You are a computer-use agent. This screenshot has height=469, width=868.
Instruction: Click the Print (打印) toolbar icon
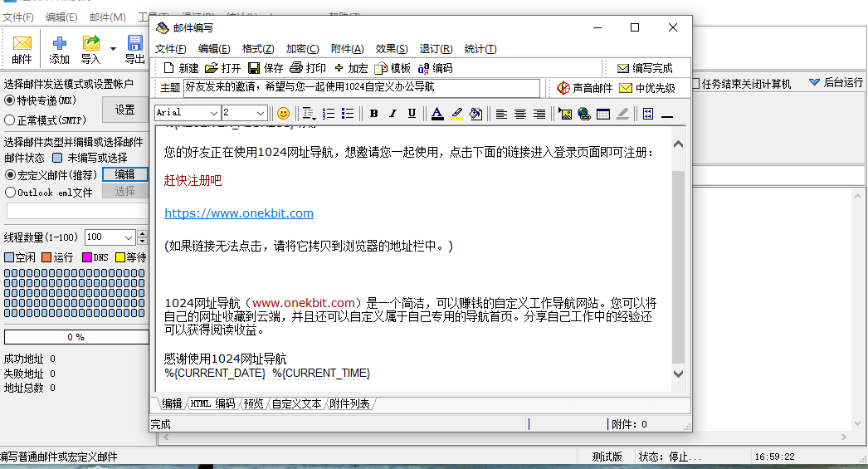[x=307, y=68]
